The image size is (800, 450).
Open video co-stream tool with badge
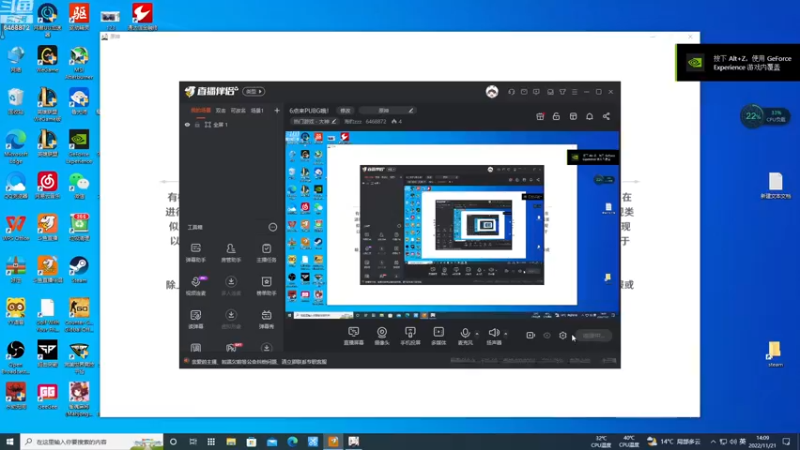coord(196,286)
